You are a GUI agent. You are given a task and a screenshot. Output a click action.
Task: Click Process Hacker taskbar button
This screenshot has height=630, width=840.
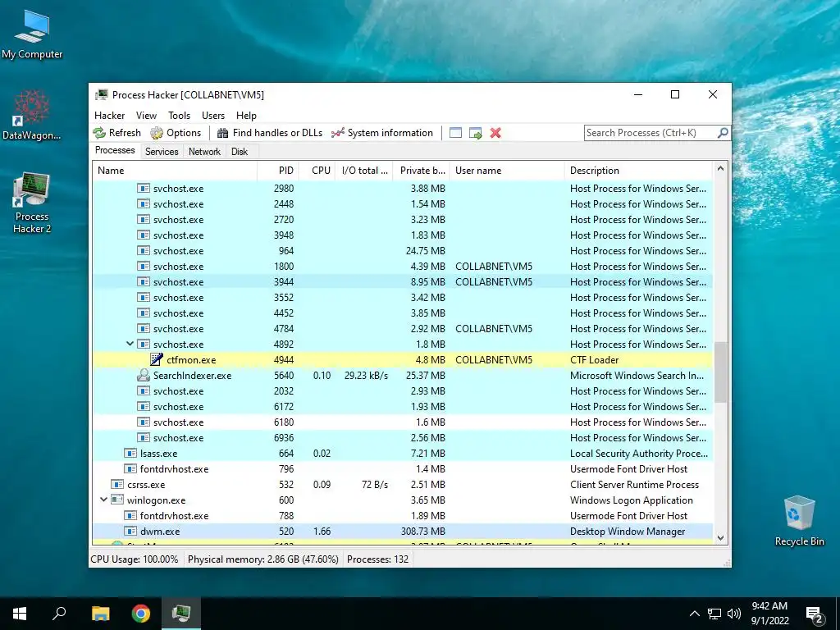(181, 614)
